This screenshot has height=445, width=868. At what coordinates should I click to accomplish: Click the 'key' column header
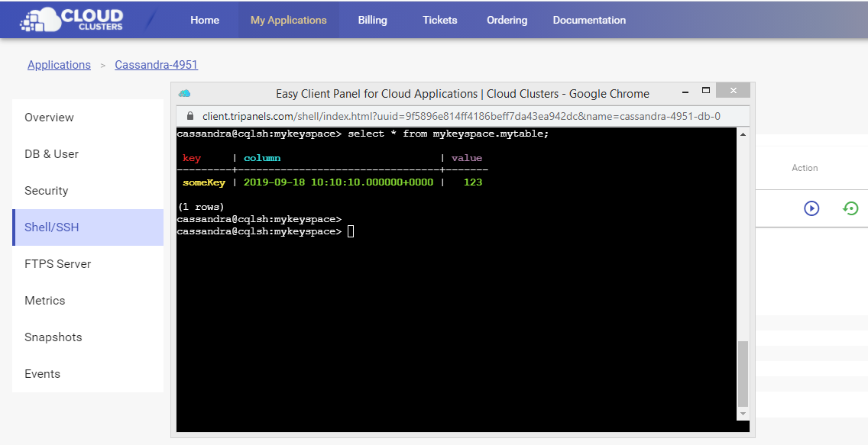point(192,158)
